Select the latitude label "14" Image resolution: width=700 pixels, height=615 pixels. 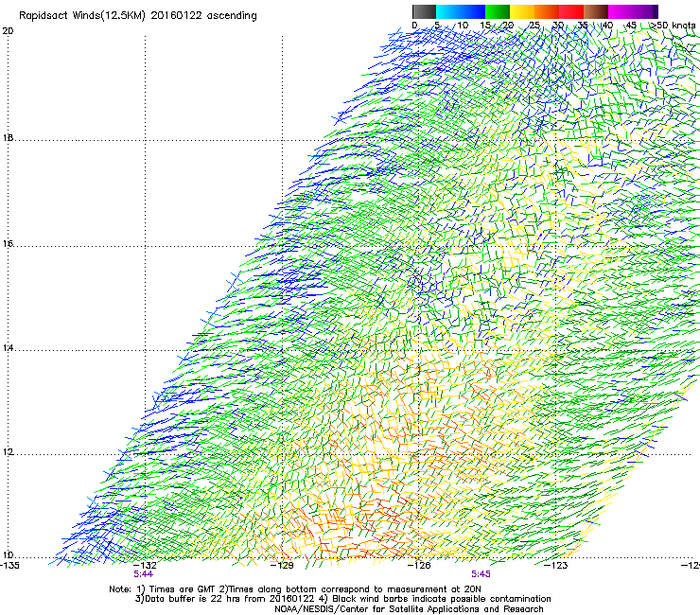(8, 348)
